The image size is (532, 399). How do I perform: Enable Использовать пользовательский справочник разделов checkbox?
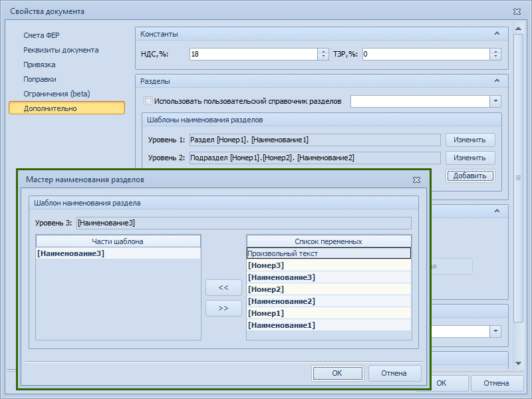point(148,101)
